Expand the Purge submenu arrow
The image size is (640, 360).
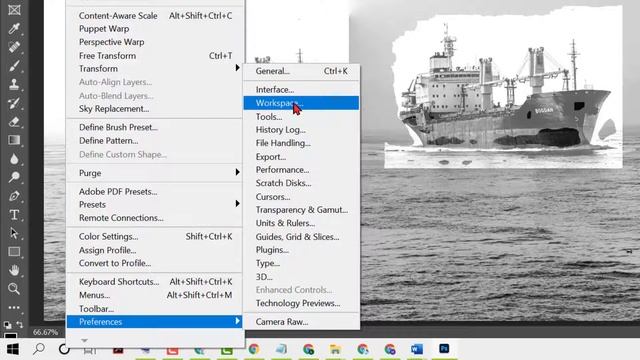pyautogui.click(x=237, y=173)
